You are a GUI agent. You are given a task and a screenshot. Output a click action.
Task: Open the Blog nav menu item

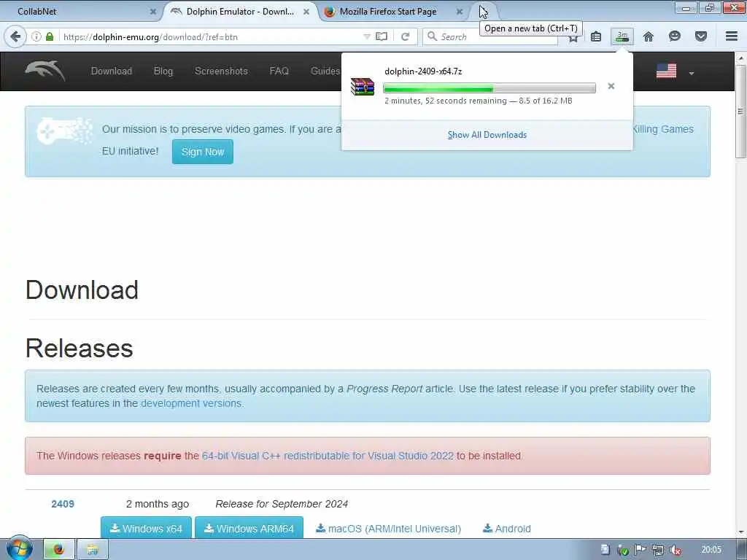[x=163, y=71]
